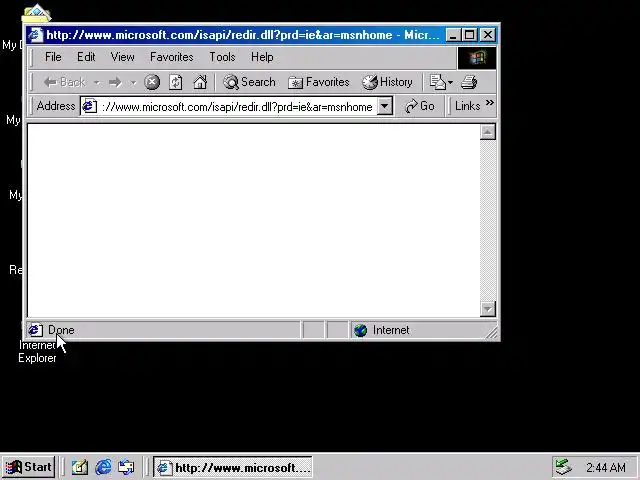Click the Windows logo throbber icon
This screenshot has height=480, width=640.
(477, 58)
